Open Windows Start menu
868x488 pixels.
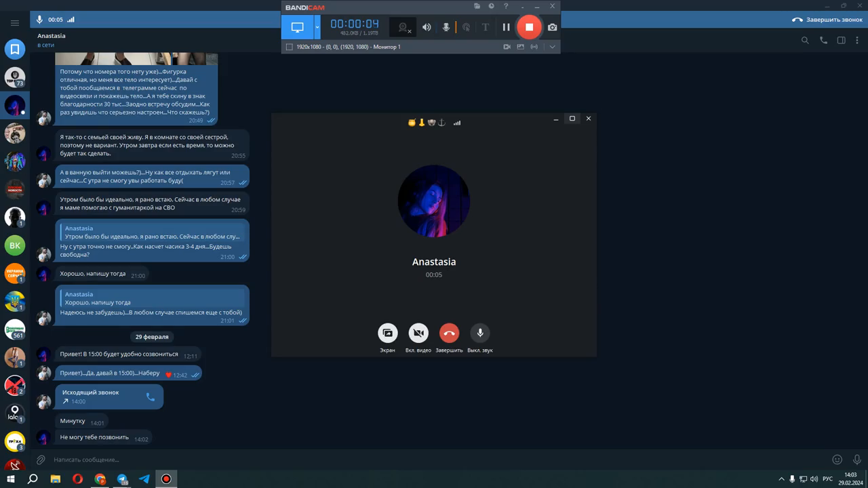tap(11, 479)
